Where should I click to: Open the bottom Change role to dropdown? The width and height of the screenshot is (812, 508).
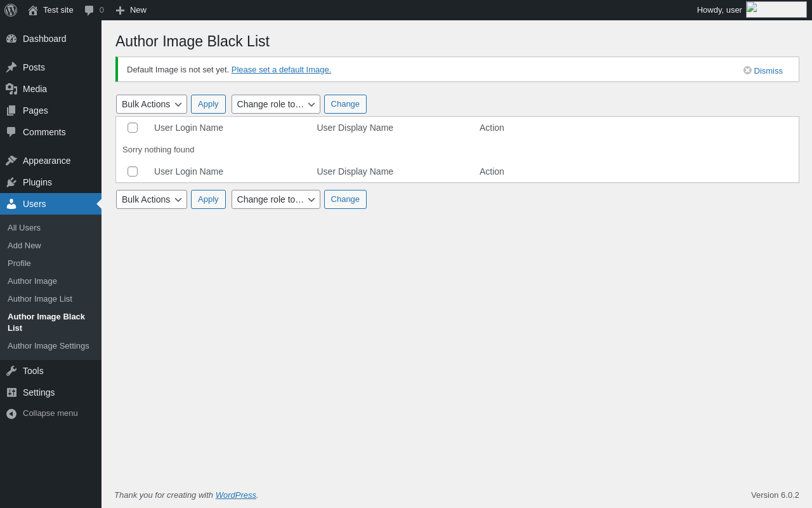tap(276, 199)
